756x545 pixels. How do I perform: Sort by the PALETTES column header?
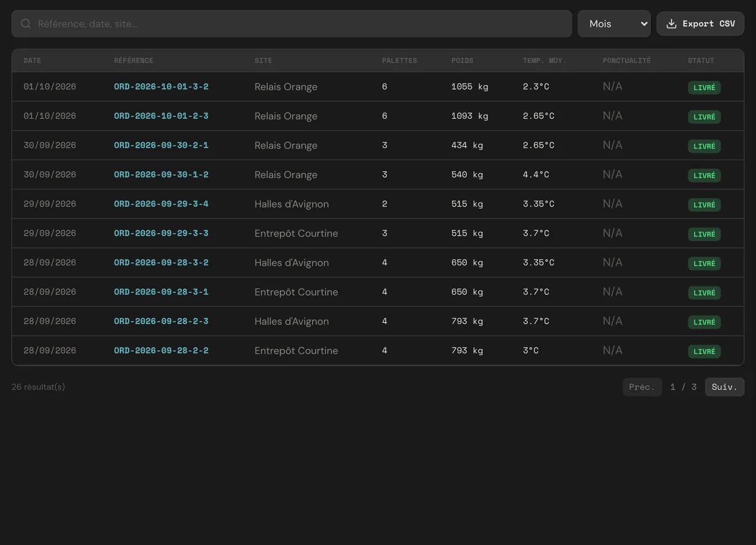tap(400, 60)
